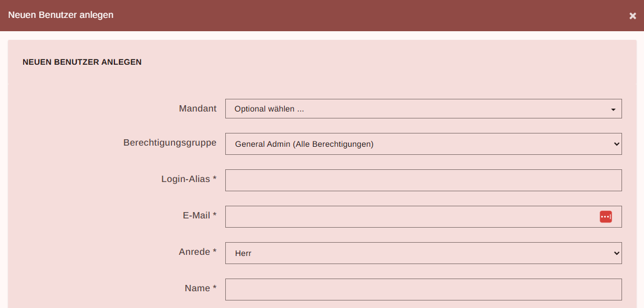Click the 'Login-Alias *' label
Image resolution: width=644 pixels, height=308 pixels.
pos(188,179)
